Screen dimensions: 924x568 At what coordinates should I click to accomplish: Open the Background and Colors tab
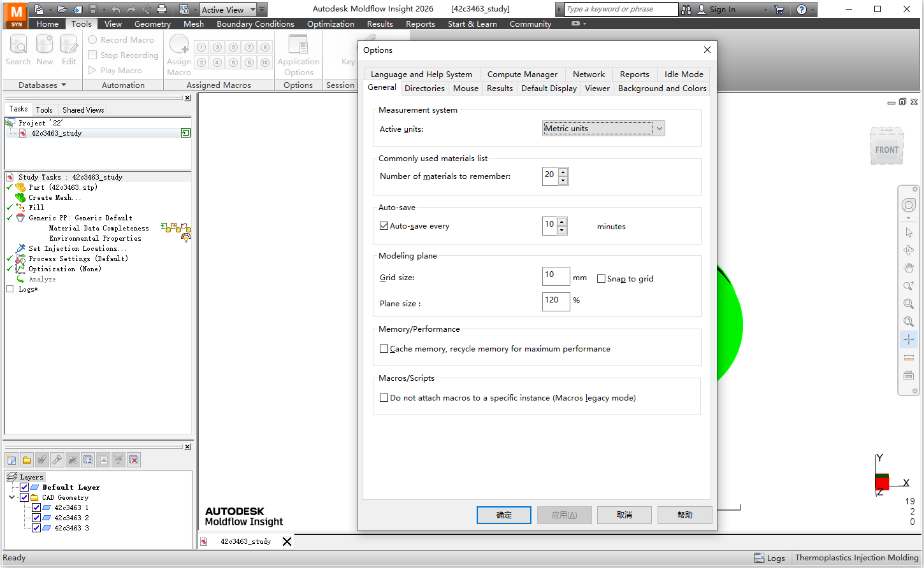pos(662,89)
